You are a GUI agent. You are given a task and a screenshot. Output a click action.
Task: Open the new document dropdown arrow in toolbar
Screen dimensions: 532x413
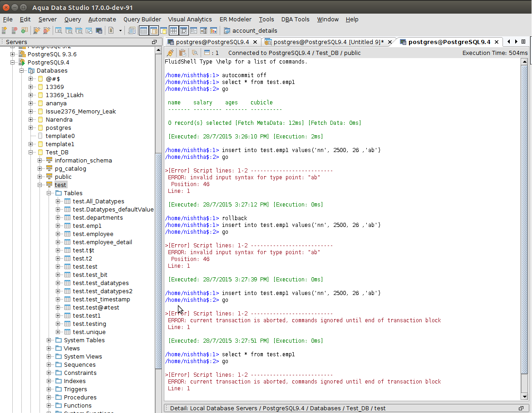pos(120,31)
